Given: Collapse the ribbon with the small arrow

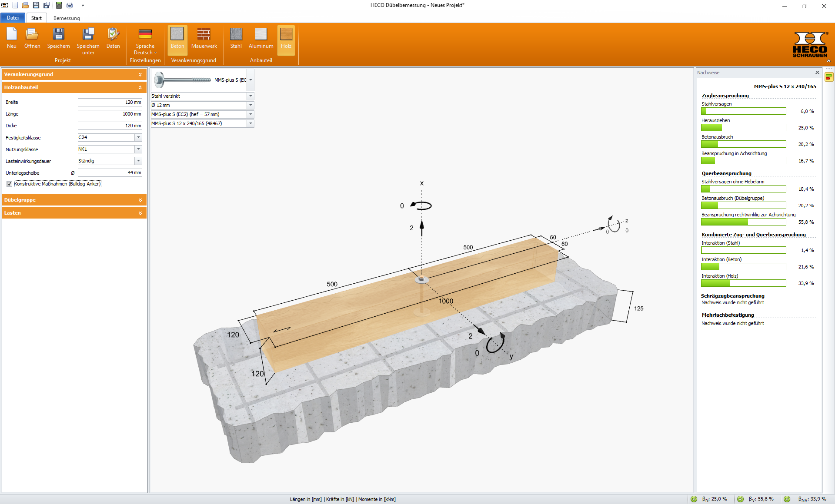Looking at the screenshot, I should click(828, 61).
